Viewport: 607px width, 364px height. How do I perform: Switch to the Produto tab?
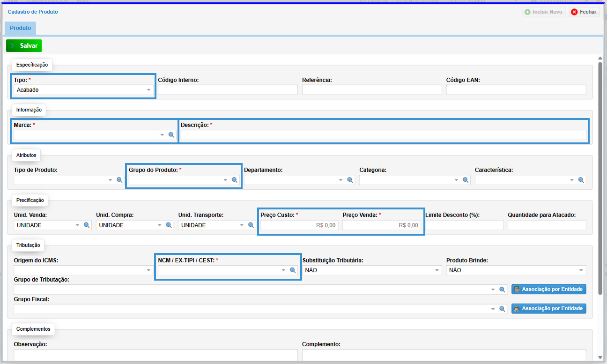coord(21,28)
